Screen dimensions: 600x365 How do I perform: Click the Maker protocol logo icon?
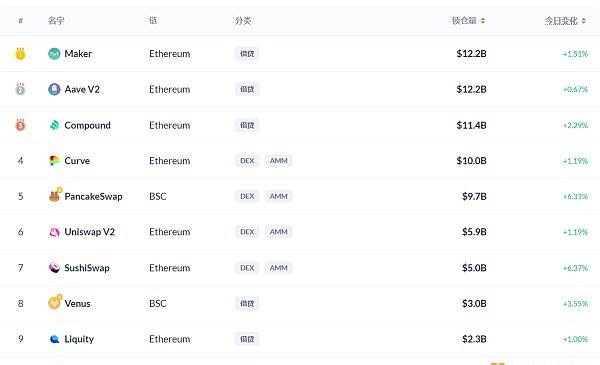pyautogui.click(x=54, y=54)
